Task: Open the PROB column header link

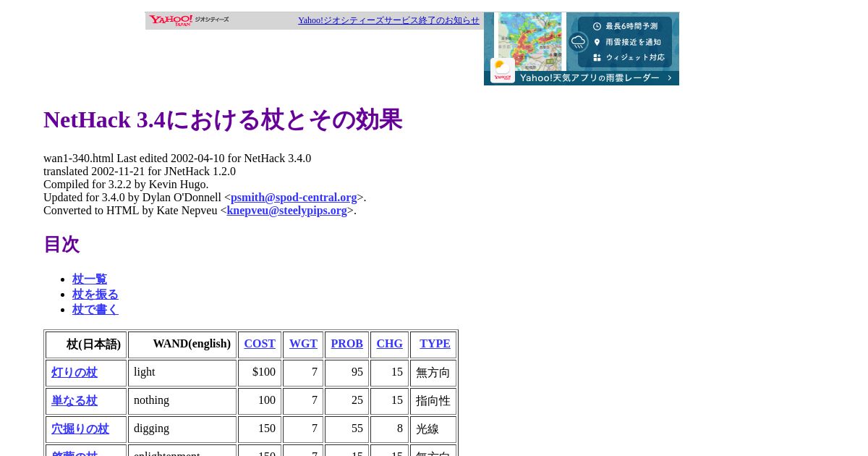Action: 347,344
